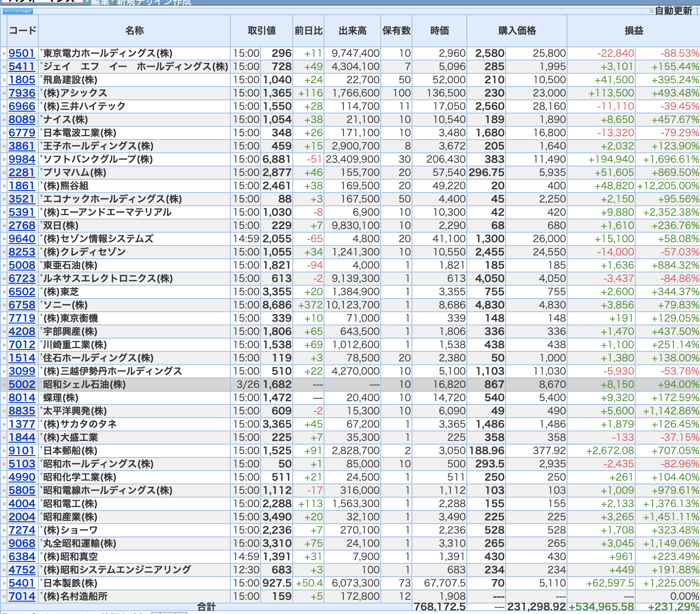Open the 6758 ソニー code link

pos(22,305)
